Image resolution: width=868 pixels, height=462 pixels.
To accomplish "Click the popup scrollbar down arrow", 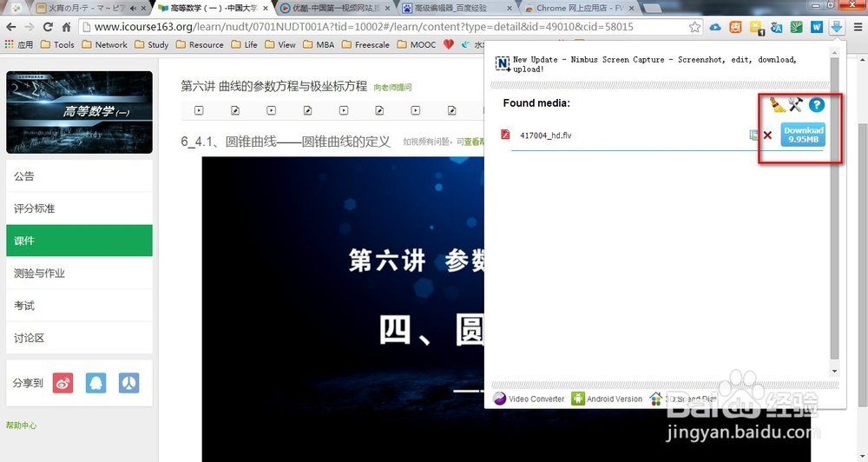I will [834, 371].
